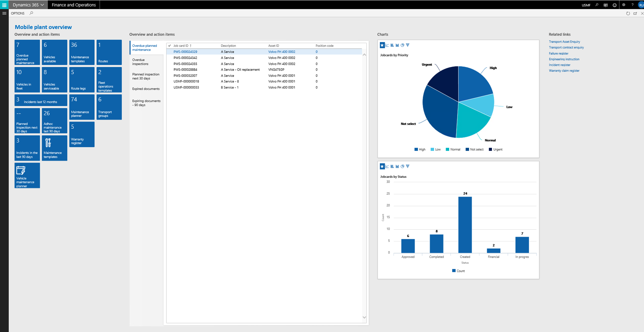Click the starred default chart icon above Jobcards by Priority
This screenshot has height=332, width=644.
[382, 45]
